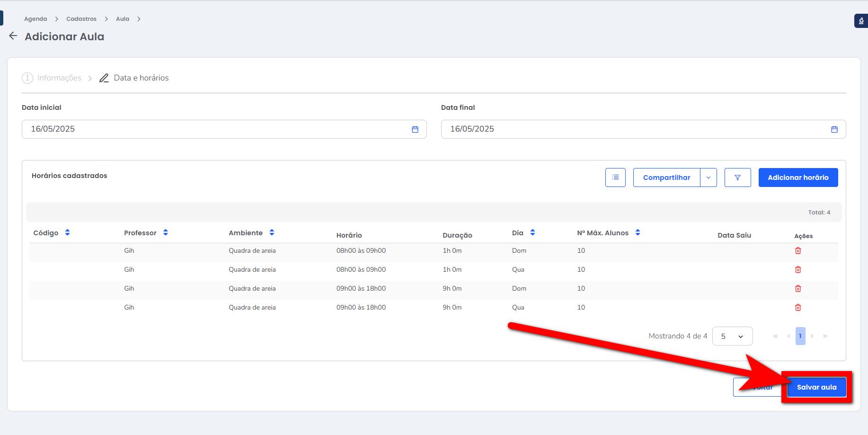Click the Data Saiu column header
868x435 pixels.
point(734,235)
